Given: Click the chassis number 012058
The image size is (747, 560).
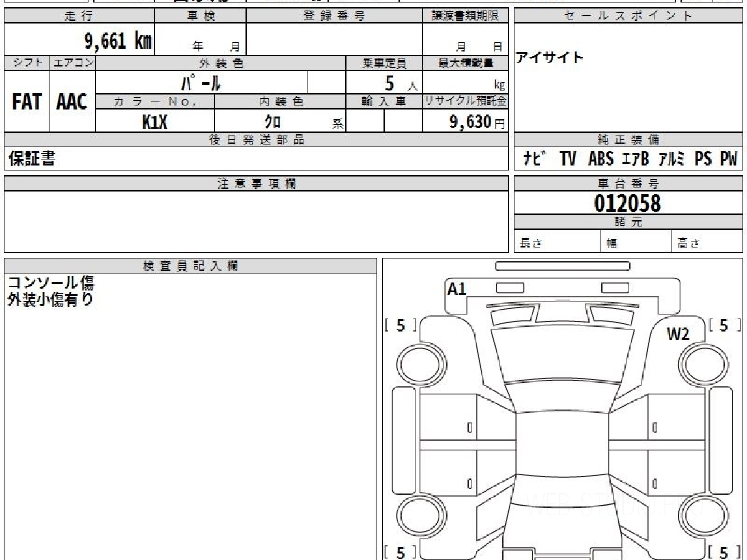Looking at the screenshot, I should pos(627,203).
